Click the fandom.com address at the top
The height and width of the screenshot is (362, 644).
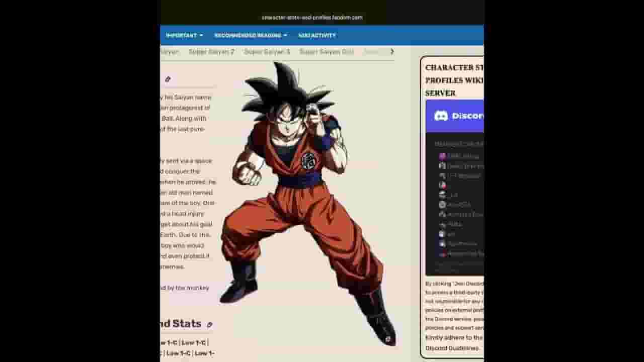[x=312, y=18]
